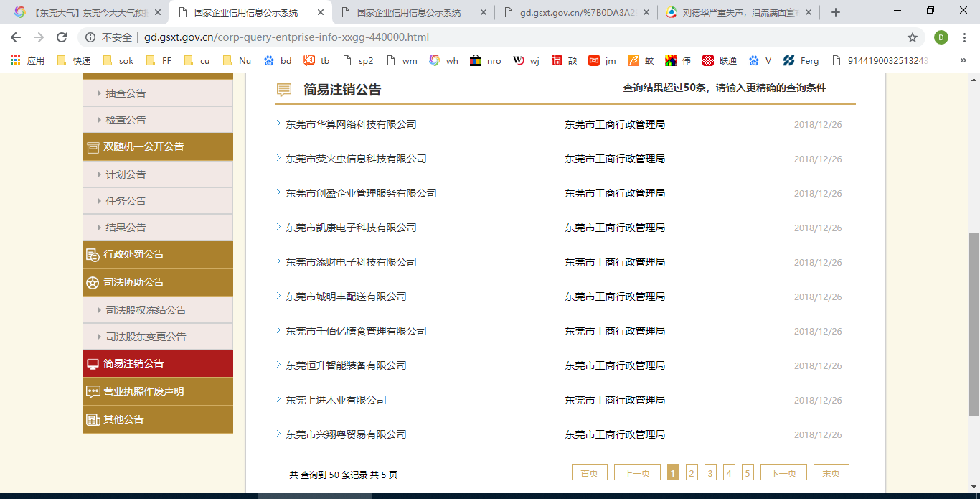Open the 双随机一公开公告 sidebar section
Image resolution: width=980 pixels, height=499 pixels.
click(x=158, y=146)
